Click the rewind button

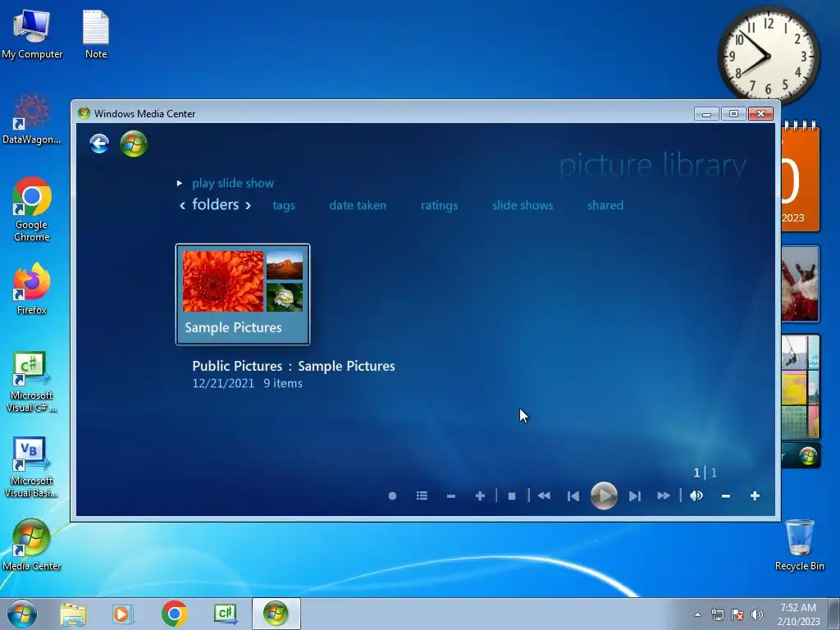(x=544, y=496)
